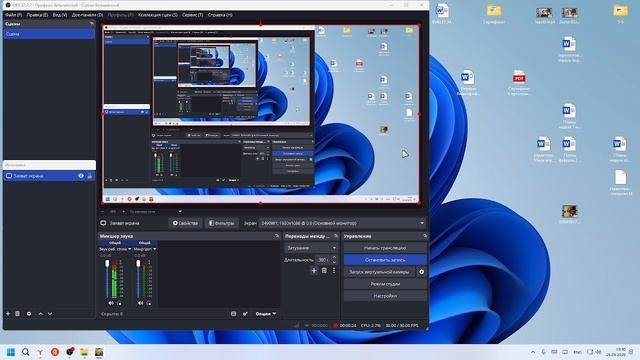Open the Help menu
The image size is (640, 360).
220,15
